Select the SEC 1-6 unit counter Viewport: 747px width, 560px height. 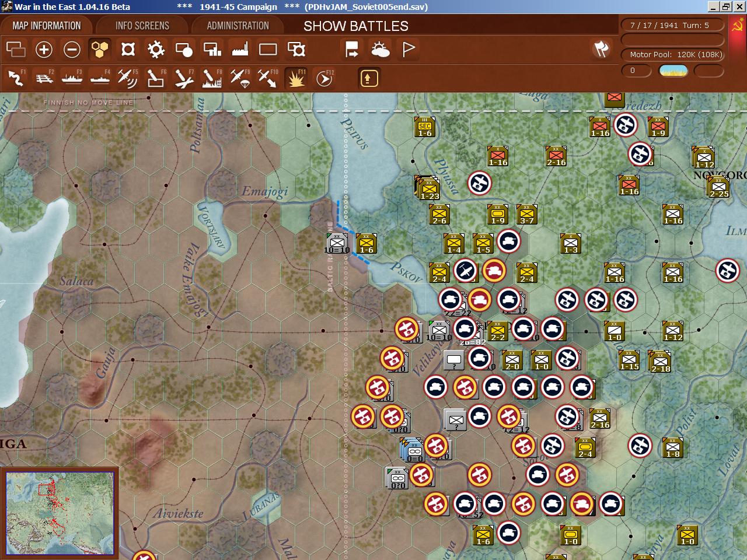[x=425, y=127]
